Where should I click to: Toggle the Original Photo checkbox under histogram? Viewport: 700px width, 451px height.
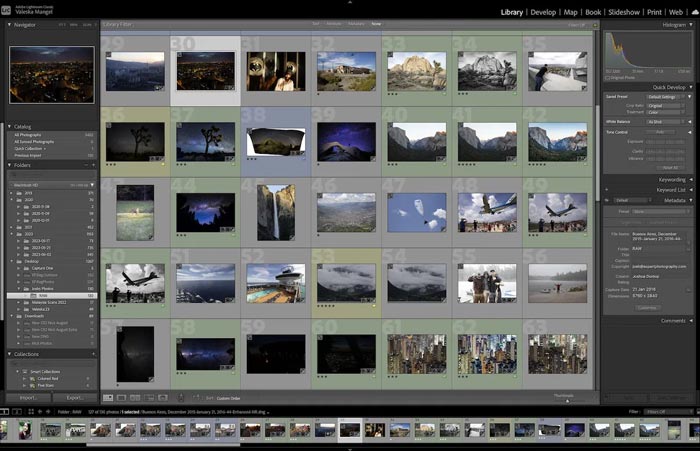pyautogui.click(x=607, y=78)
